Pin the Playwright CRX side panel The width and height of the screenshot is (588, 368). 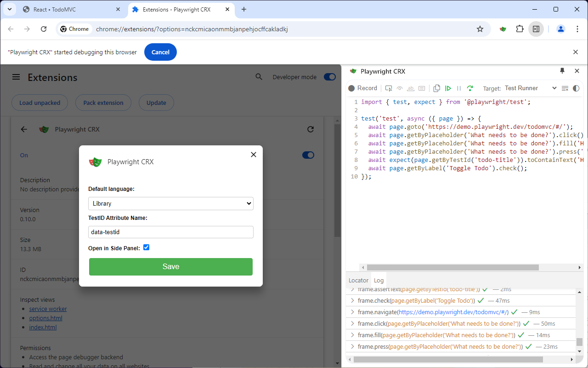coord(562,71)
